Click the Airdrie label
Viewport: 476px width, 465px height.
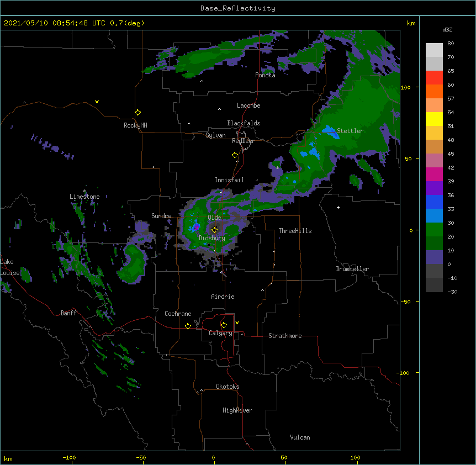[223, 297]
